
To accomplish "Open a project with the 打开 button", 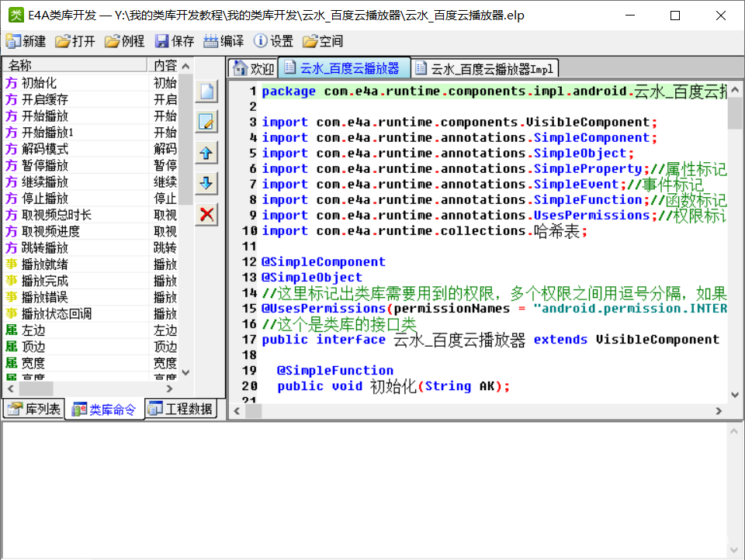I will tap(75, 41).
